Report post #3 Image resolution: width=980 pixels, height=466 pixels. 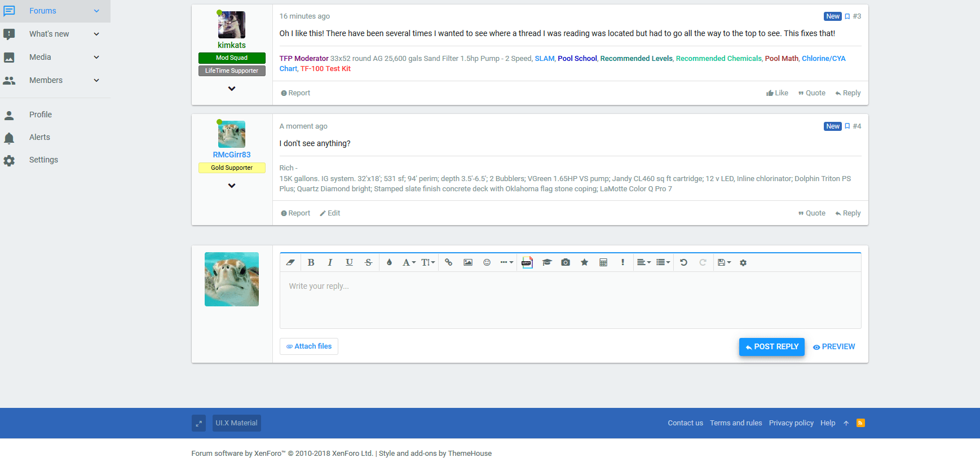(295, 93)
